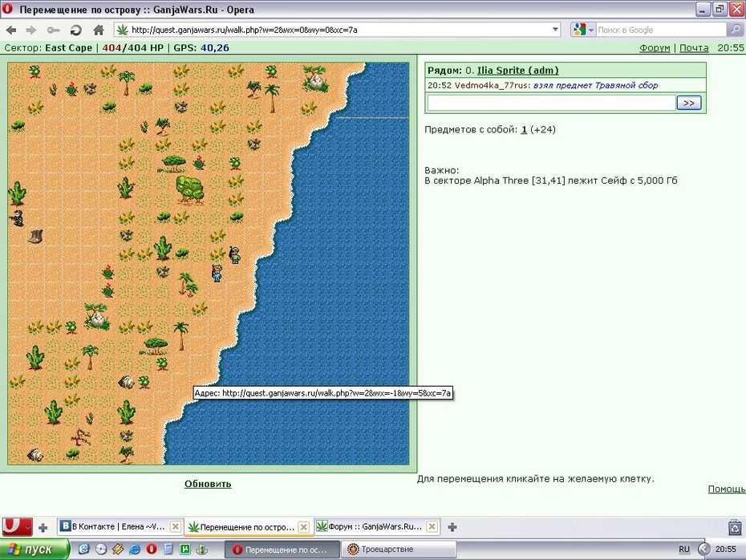Open the closed tabs trash icon
The height and width of the screenshot is (560, 746).
pos(735,528)
